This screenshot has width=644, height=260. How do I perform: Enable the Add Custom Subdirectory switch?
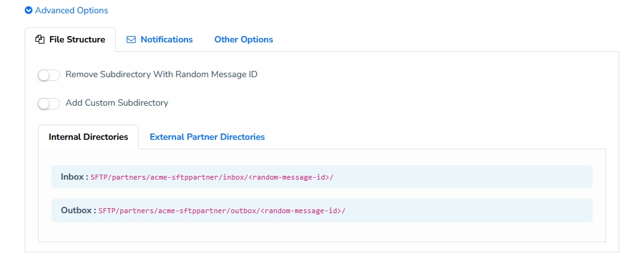click(x=49, y=103)
